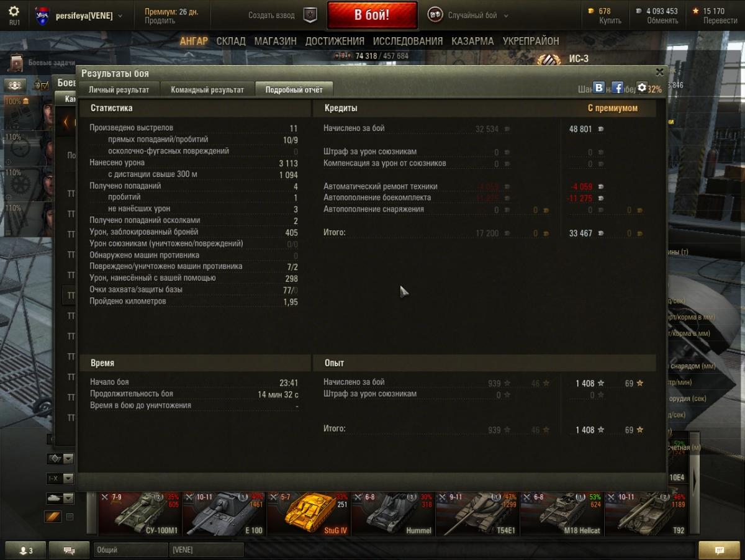745x560 pixels.
Task: Open the ИССЛЕДОВАНИЯ menu
Action: pos(408,41)
